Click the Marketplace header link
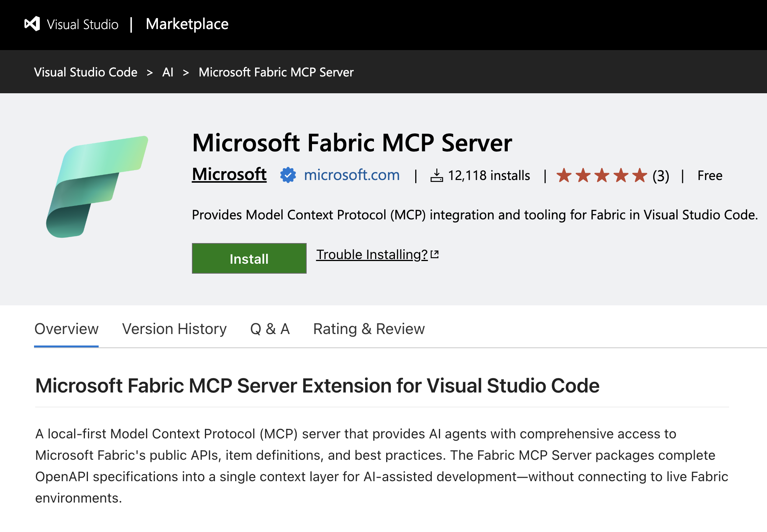Image resolution: width=767 pixels, height=532 pixels. (187, 24)
